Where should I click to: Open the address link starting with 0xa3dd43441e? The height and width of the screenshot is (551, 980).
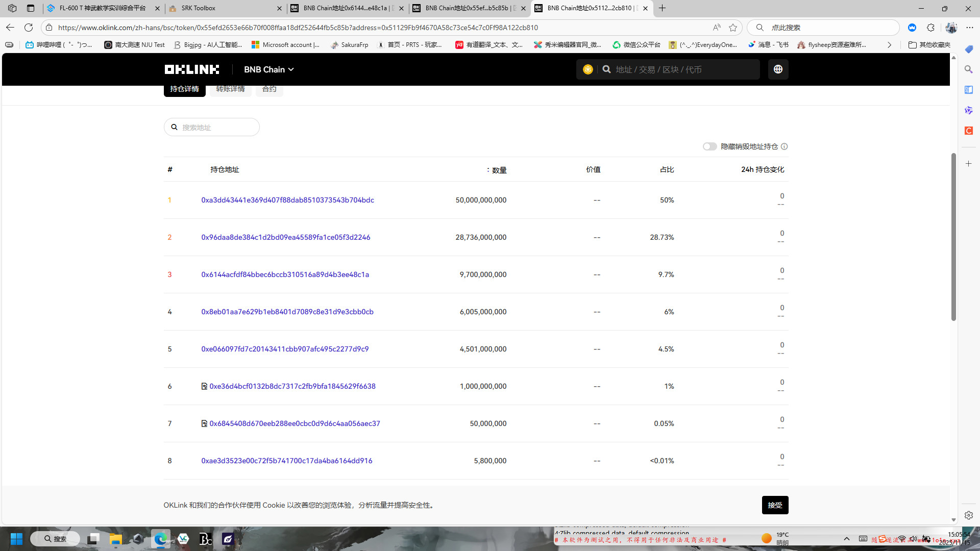287,200
